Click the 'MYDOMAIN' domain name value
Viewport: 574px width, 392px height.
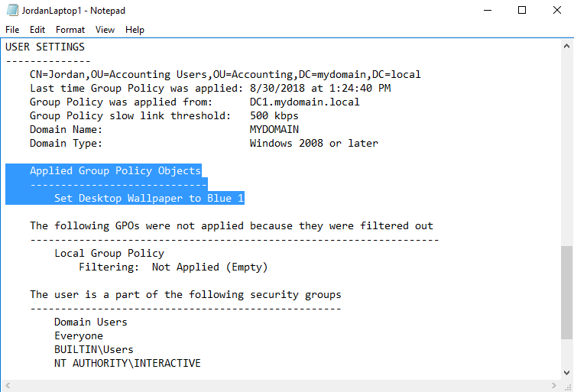coord(274,130)
